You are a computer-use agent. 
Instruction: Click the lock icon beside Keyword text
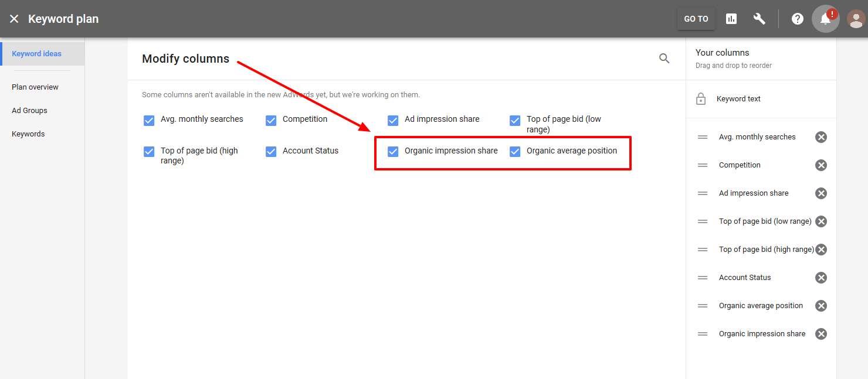(x=700, y=98)
